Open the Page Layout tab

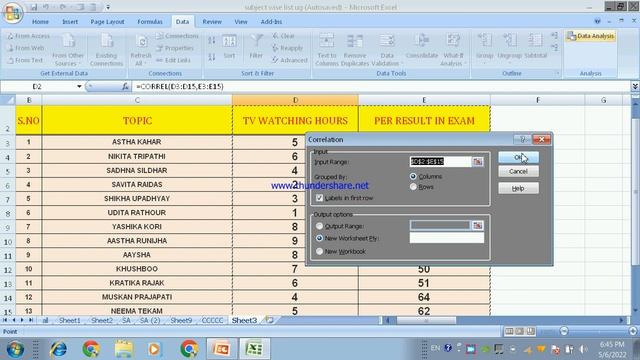[x=107, y=22]
